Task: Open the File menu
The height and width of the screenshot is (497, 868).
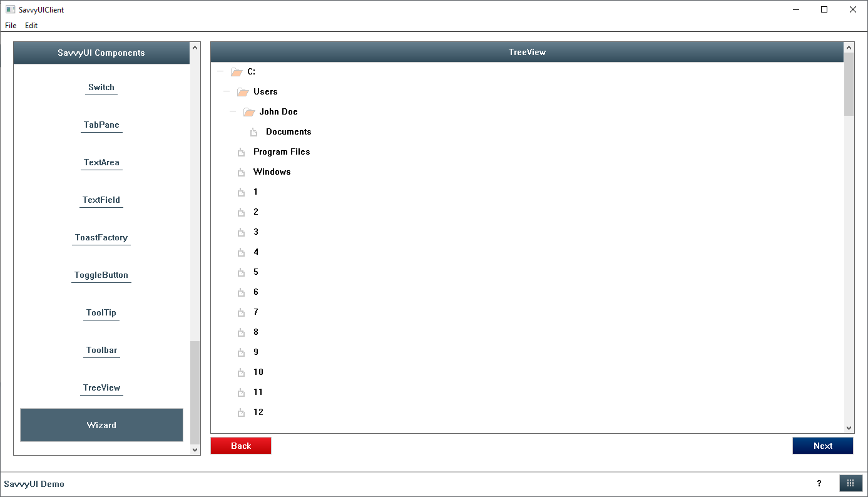Action: tap(10, 25)
